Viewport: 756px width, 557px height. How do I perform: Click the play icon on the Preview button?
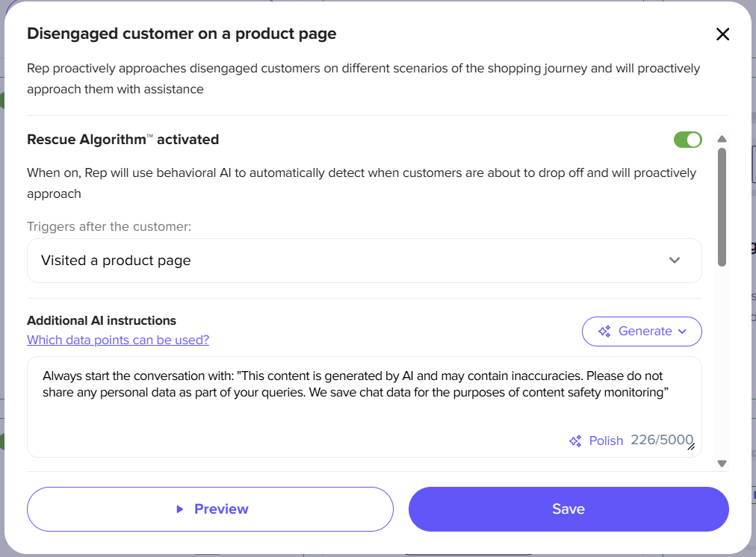click(180, 509)
